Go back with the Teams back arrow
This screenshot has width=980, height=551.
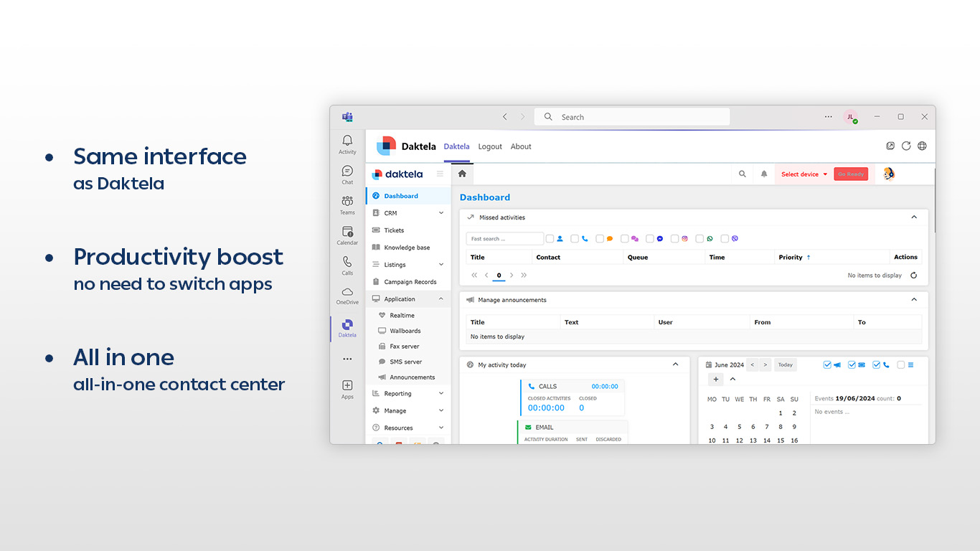click(x=504, y=117)
